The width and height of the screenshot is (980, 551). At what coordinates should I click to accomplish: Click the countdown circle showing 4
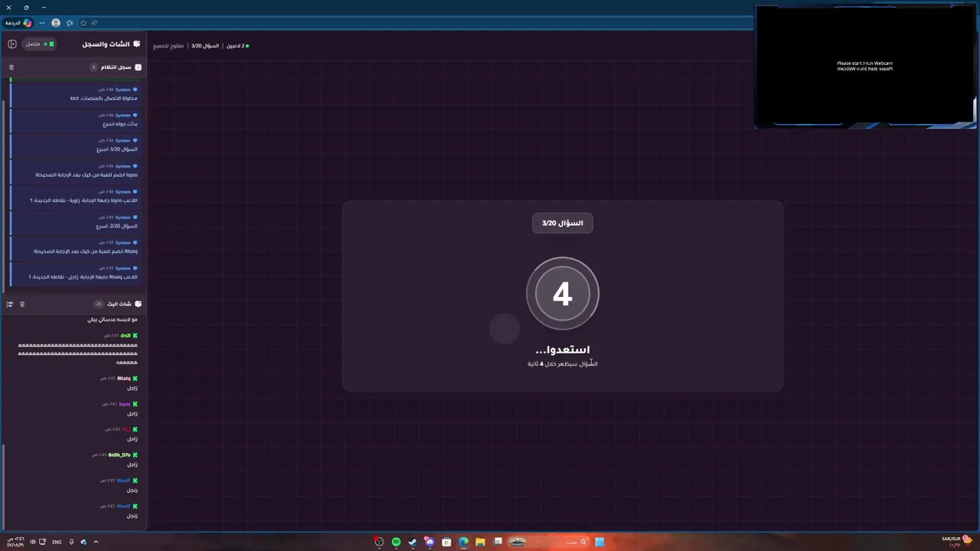click(x=563, y=293)
